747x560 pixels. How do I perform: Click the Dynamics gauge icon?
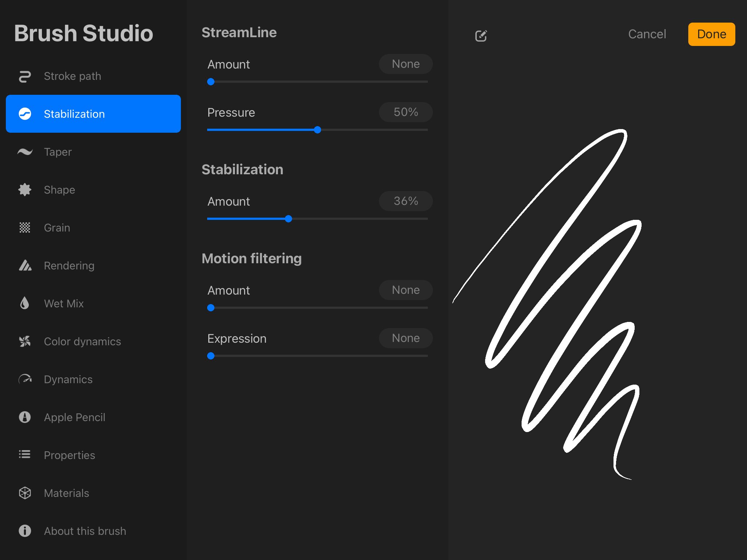point(25,379)
